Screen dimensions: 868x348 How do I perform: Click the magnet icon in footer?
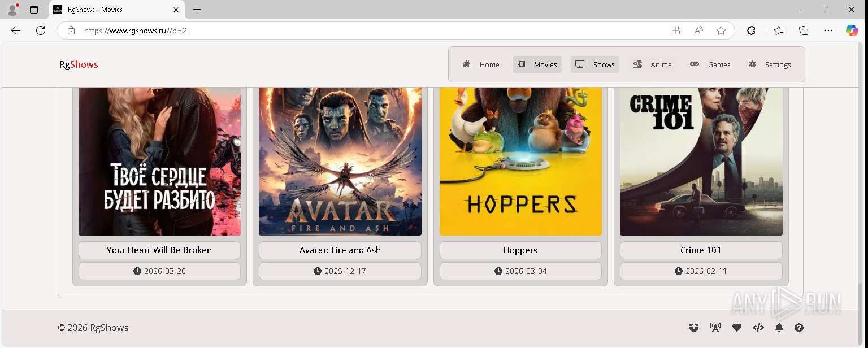[x=694, y=328]
